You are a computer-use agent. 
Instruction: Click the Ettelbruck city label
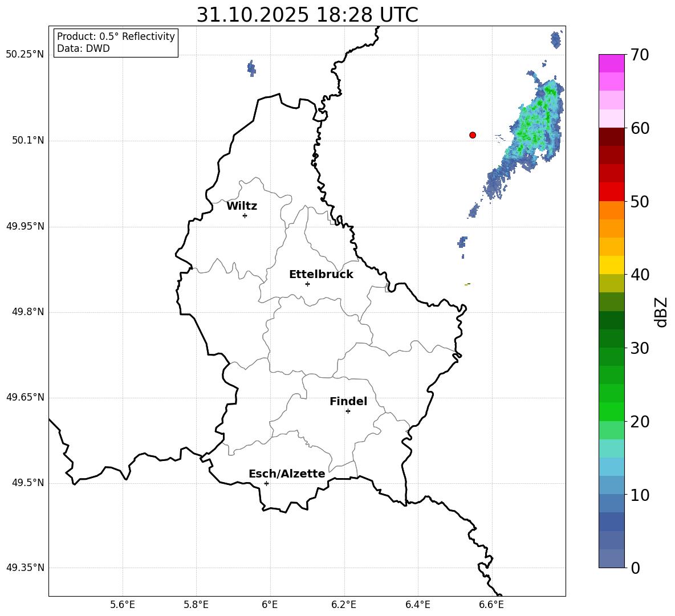(x=321, y=275)
